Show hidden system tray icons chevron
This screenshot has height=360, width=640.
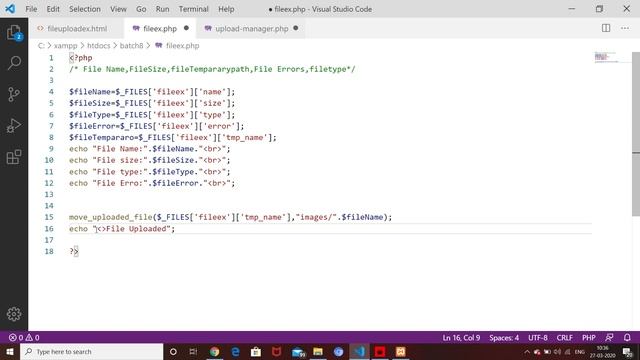pyautogui.click(x=527, y=351)
